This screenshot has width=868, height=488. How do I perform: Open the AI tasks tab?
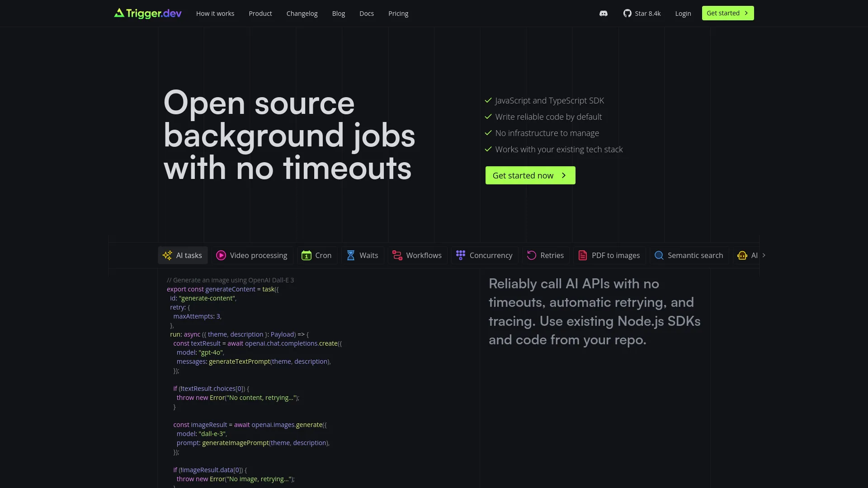(182, 255)
